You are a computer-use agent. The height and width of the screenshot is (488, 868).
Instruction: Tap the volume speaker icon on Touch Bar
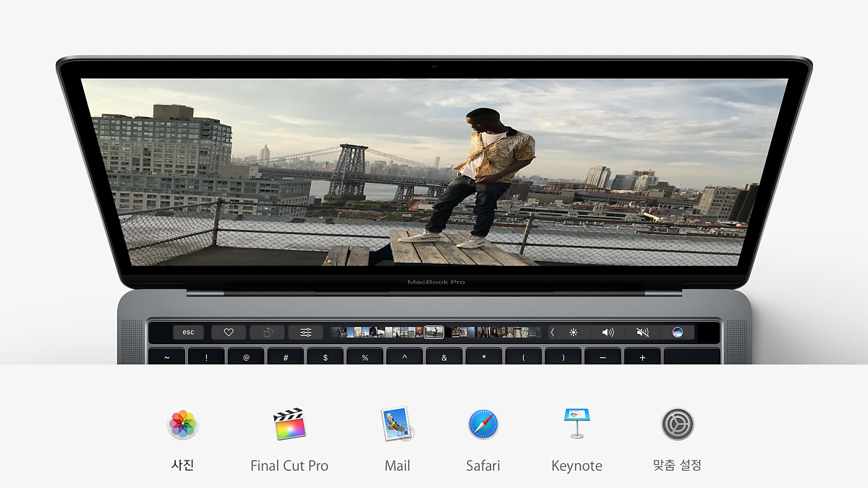tap(608, 333)
